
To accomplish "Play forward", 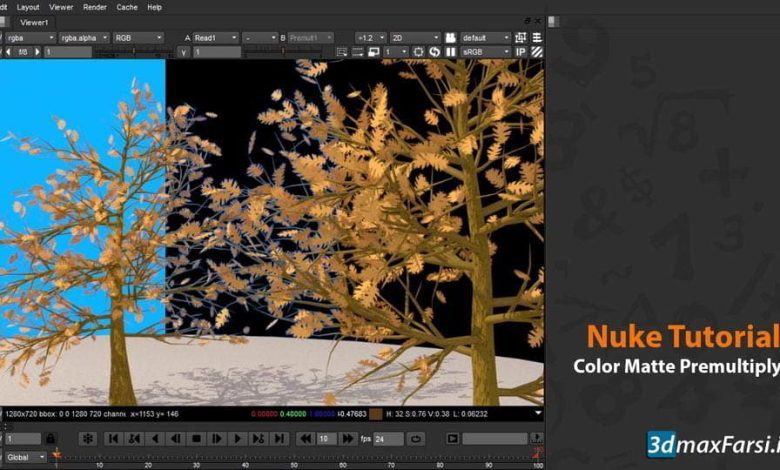I will pos(238,439).
